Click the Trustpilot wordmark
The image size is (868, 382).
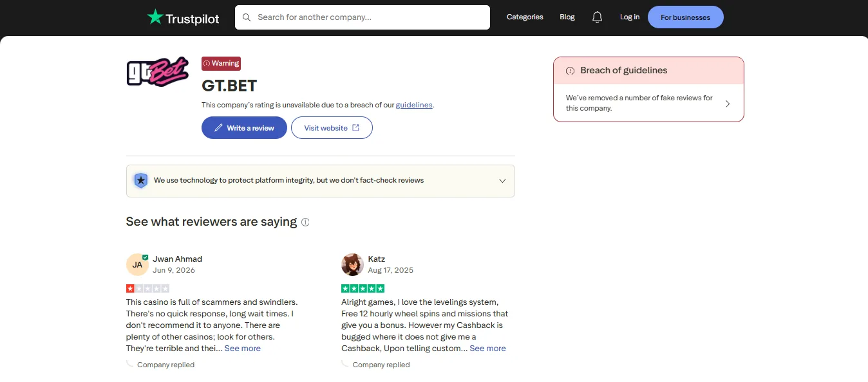pos(193,19)
